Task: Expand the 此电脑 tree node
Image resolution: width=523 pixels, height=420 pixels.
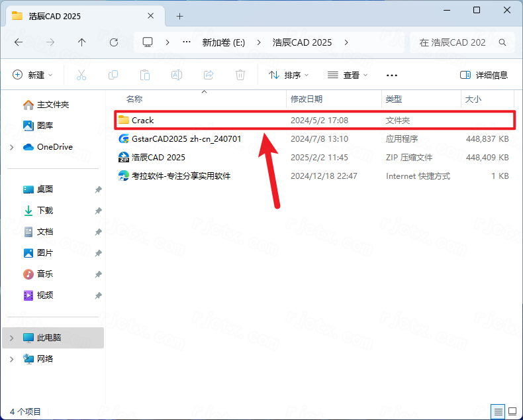Action: tap(11, 338)
